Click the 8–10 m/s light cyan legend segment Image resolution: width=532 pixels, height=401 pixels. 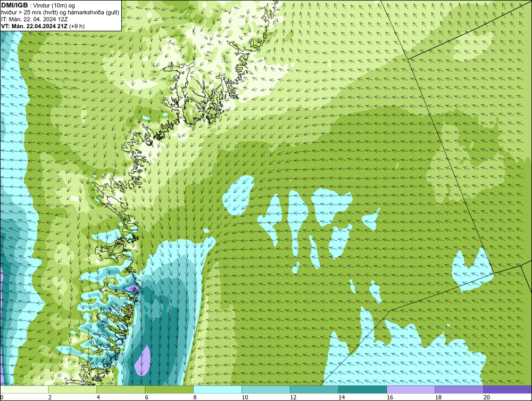coord(218,389)
